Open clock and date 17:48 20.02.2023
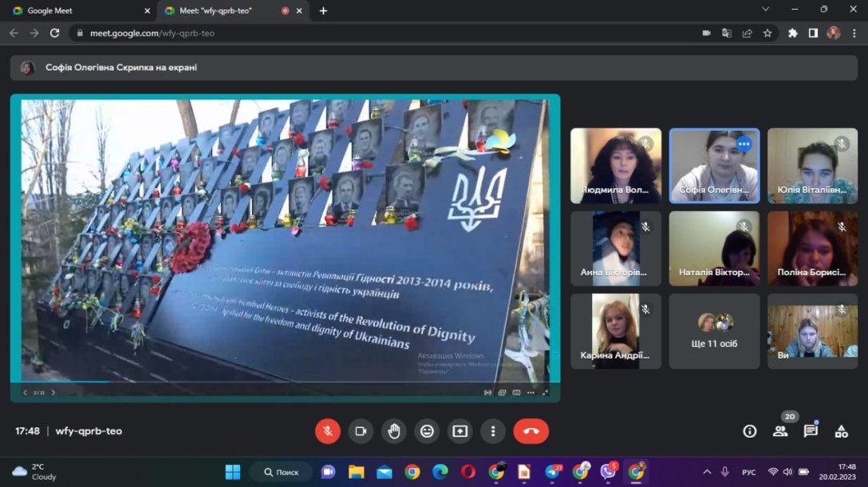Image resolution: width=868 pixels, height=487 pixels. click(837, 472)
